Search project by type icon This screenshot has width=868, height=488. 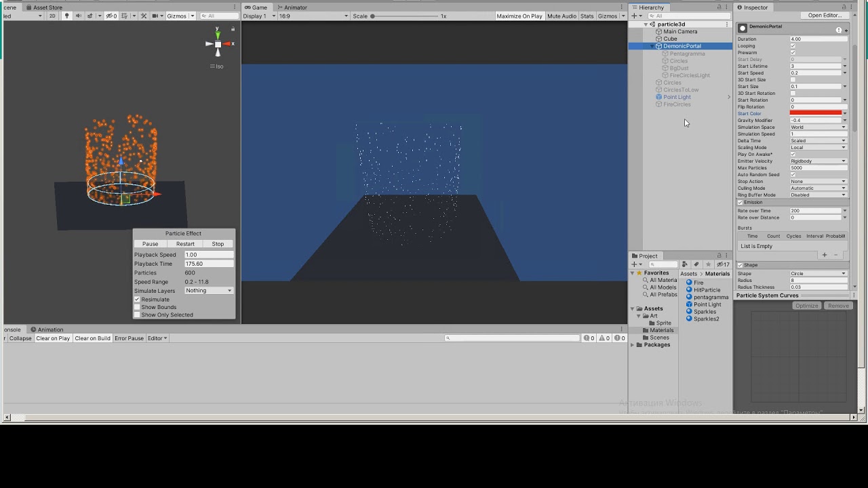point(684,264)
